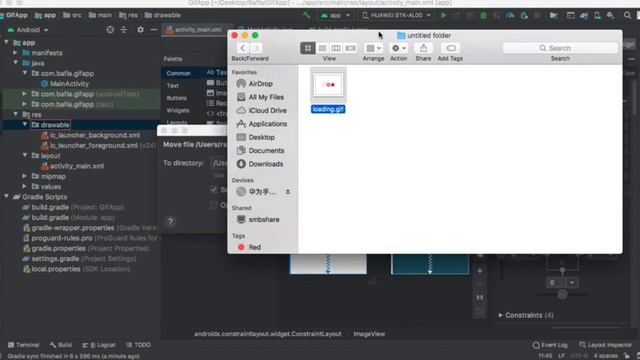Select the activity_main.xml editor tab
The width and height of the screenshot is (640, 360).
point(194,30)
